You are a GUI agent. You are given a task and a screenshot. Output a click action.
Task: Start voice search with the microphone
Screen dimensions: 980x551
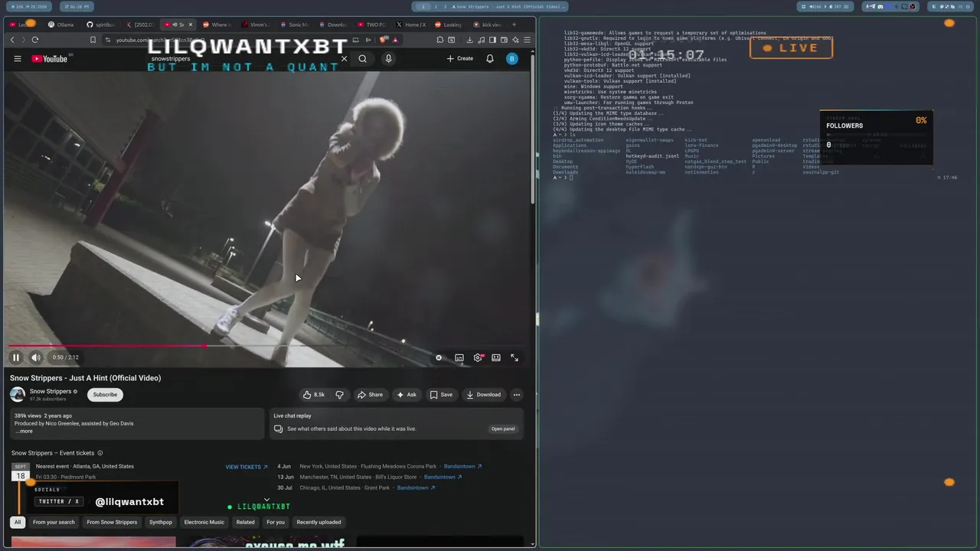388,59
